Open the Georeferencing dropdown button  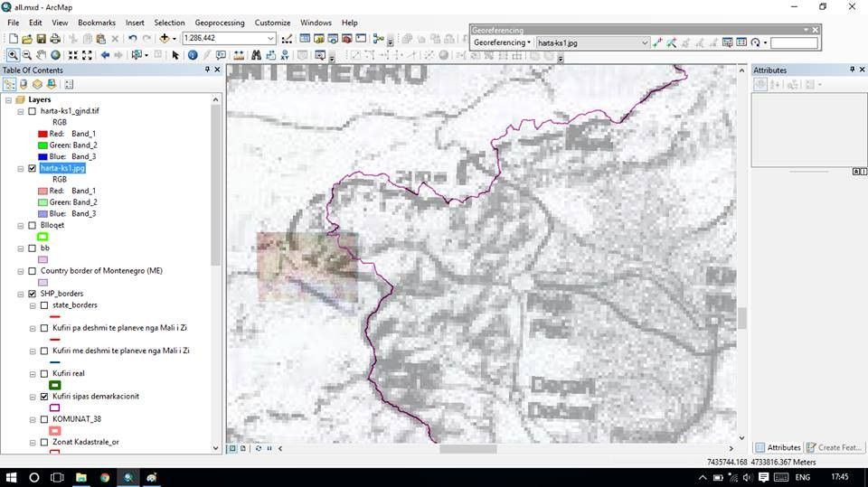click(503, 42)
